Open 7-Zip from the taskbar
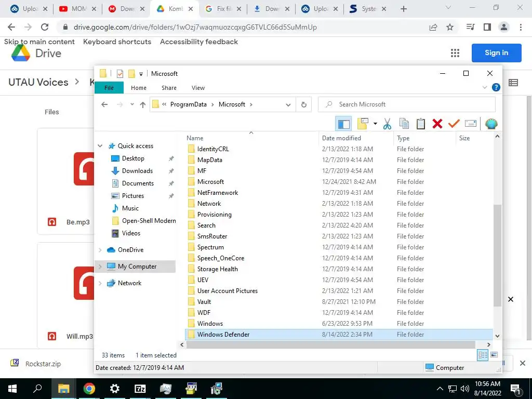 click(140, 389)
